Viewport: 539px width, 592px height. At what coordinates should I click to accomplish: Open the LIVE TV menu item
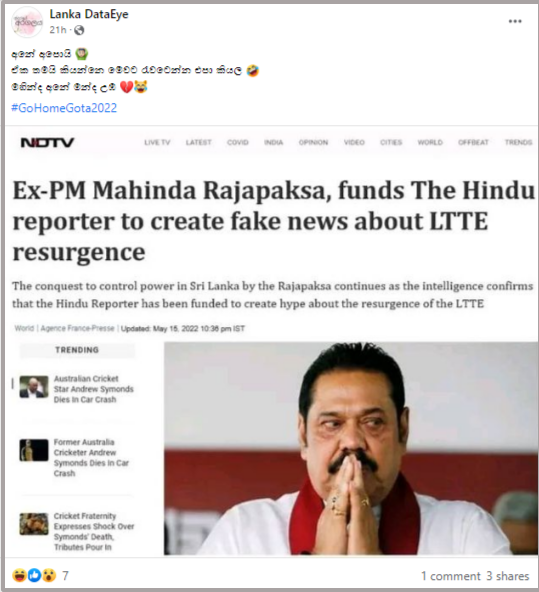tap(157, 142)
